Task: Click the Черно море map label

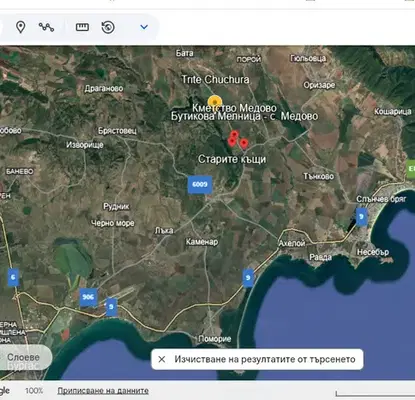Action: [x=113, y=223]
